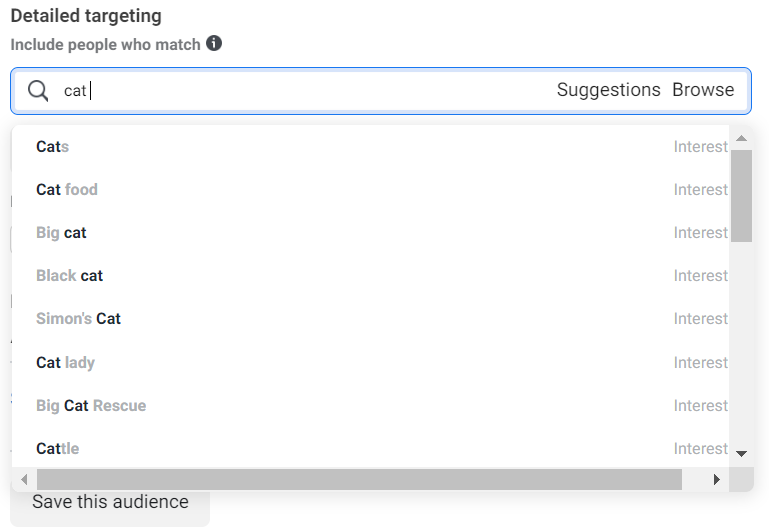Click the vertical scrollbar thumb in suggestions

click(741, 195)
